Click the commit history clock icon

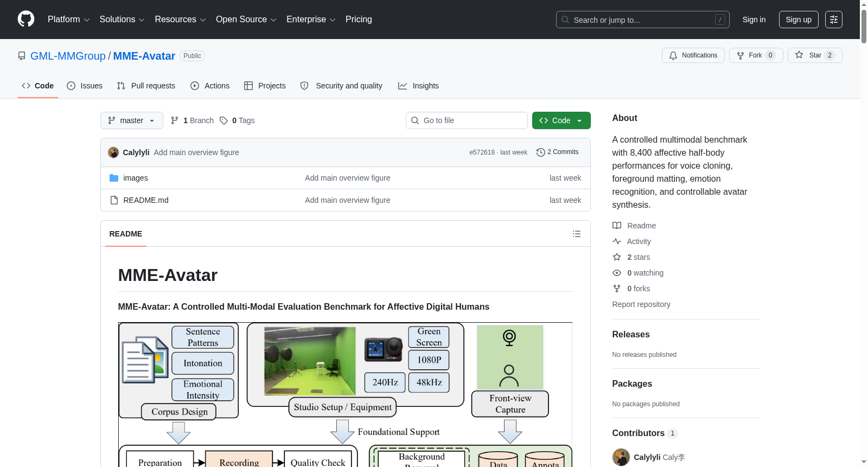click(540, 152)
